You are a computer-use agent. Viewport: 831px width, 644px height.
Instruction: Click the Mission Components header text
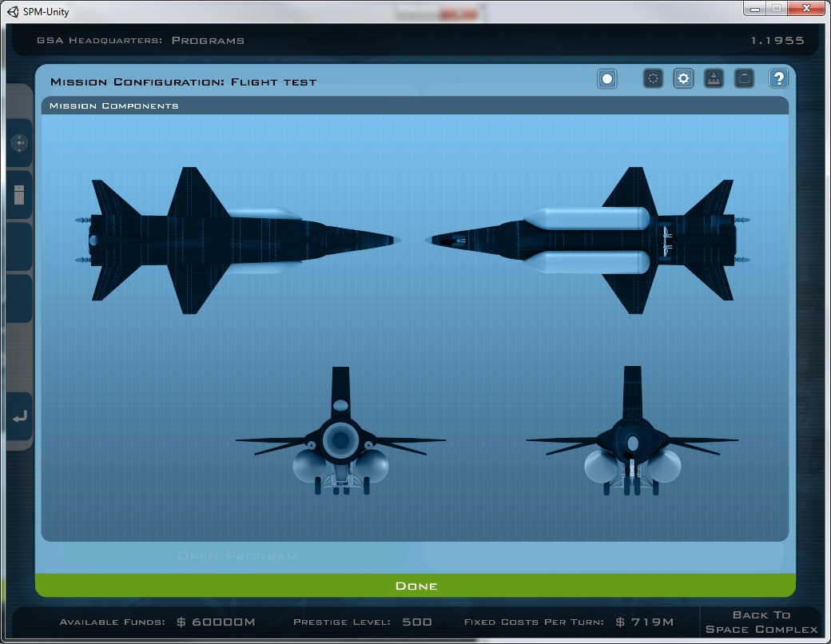pos(114,106)
